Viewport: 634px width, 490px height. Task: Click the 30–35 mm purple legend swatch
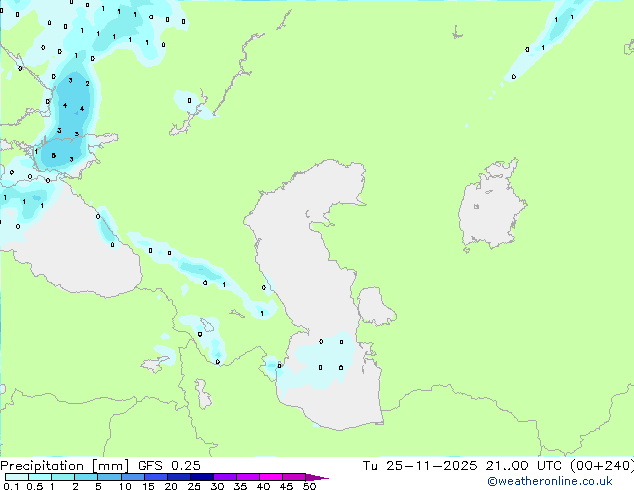[x=224, y=477]
